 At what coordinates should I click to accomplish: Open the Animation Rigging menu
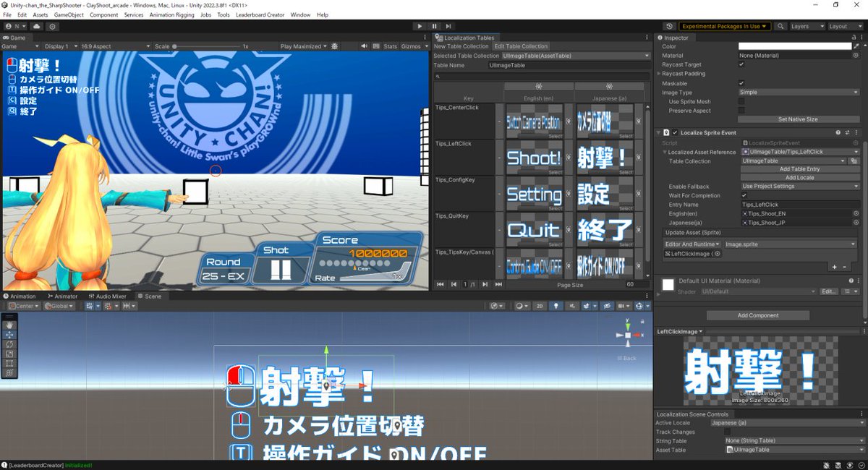coord(172,14)
